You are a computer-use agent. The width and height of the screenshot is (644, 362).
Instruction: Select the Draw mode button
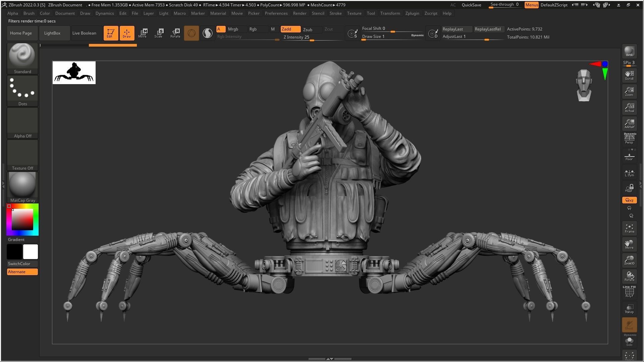[127, 33]
